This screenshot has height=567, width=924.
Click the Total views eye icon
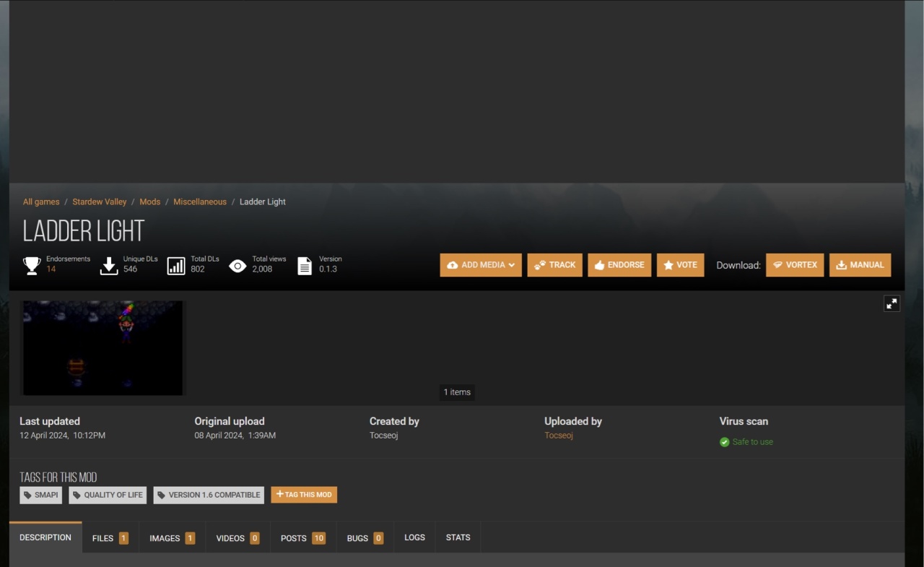237,266
